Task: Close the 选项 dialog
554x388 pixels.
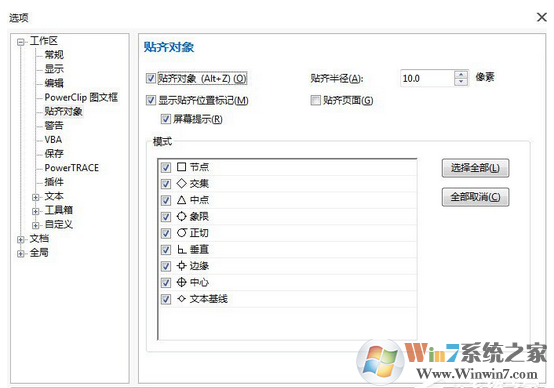Action: [x=541, y=17]
